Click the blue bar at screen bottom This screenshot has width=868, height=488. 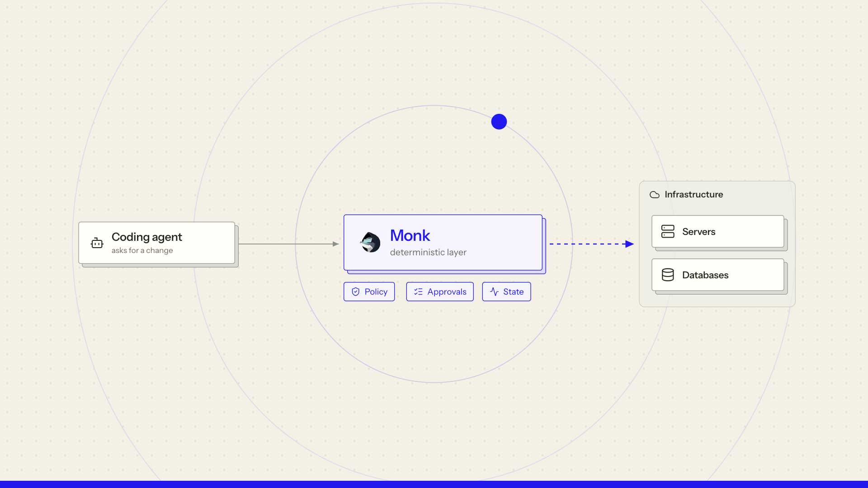pos(434,484)
